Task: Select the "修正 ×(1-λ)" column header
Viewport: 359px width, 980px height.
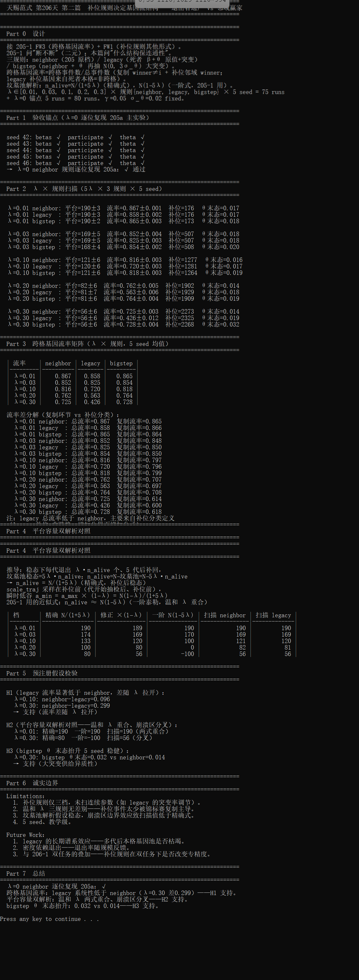Action: pos(121,615)
